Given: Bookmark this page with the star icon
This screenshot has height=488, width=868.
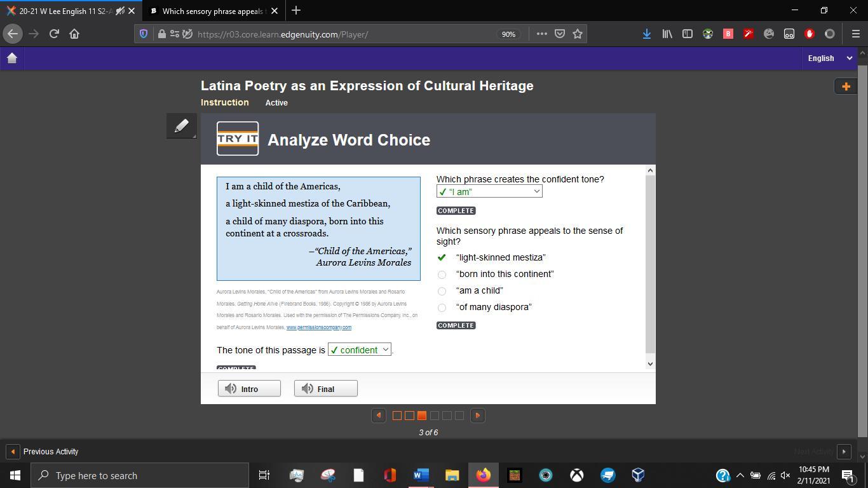Looking at the screenshot, I should 578,34.
